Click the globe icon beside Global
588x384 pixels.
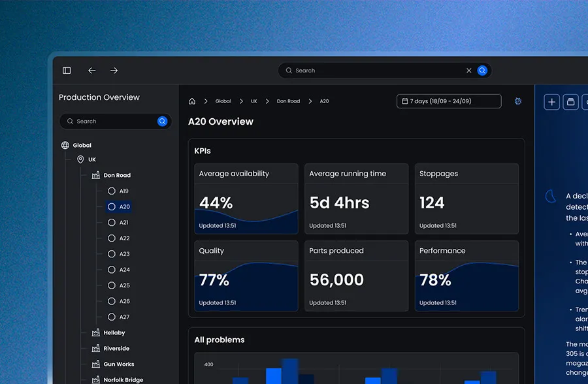(65, 145)
